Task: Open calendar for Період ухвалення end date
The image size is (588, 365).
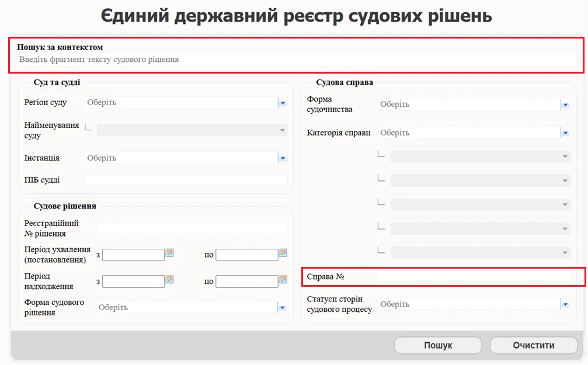Action: pos(283,253)
